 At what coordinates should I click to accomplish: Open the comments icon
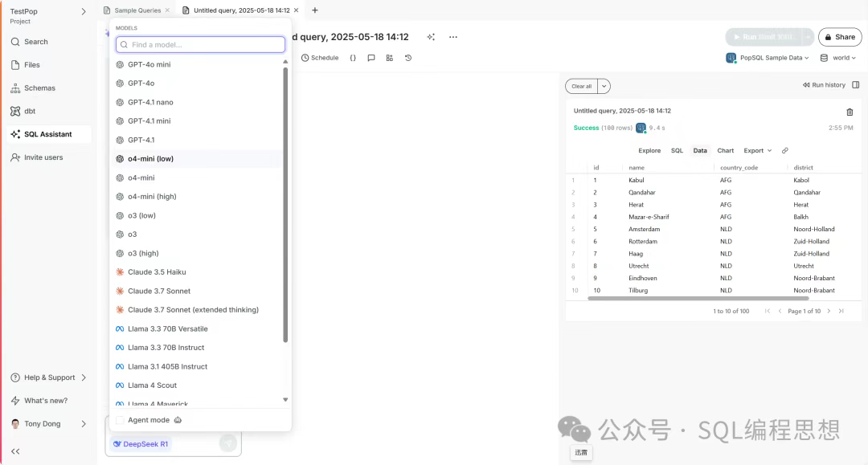point(371,58)
